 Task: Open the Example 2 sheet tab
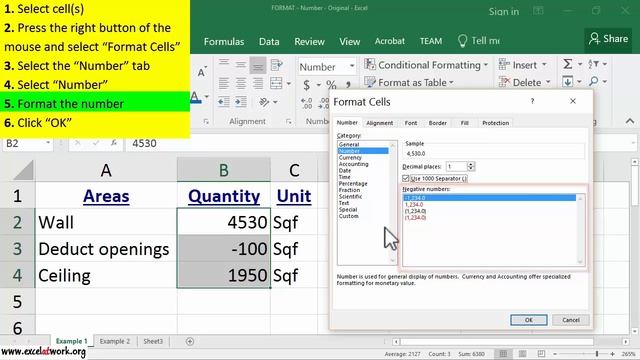point(115,341)
